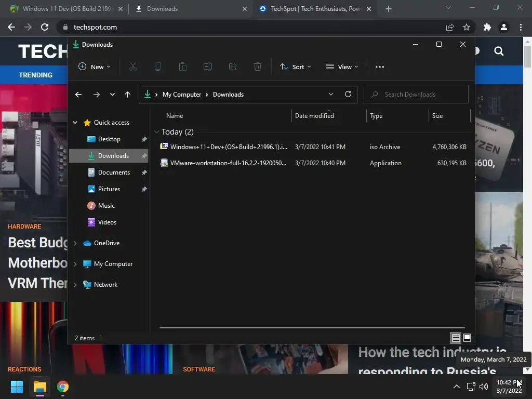
Task: Click the TRENDING label on TechSpot
Action: [36, 75]
